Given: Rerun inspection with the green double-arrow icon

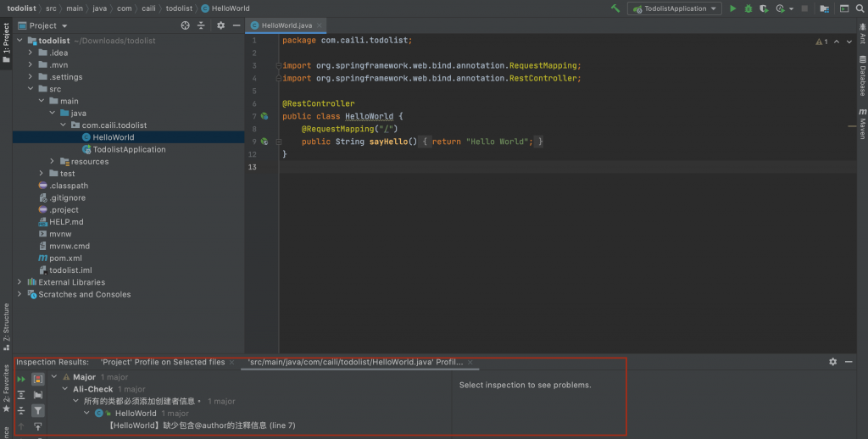Looking at the screenshot, I should coord(21,379).
